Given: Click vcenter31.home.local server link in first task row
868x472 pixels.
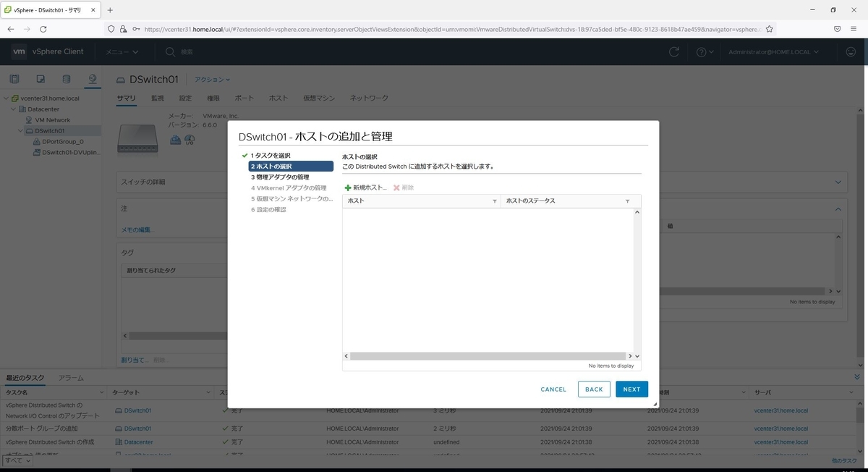Looking at the screenshot, I should tap(781, 410).
